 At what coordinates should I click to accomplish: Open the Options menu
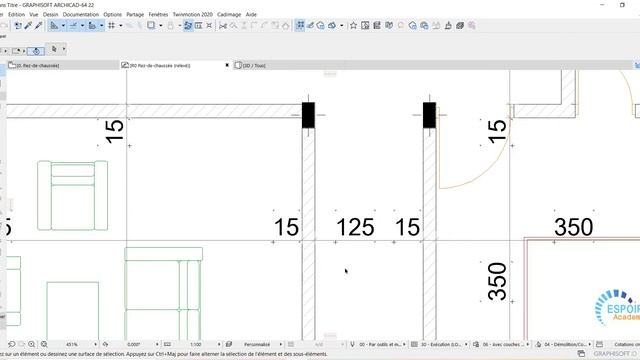point(113,14)
